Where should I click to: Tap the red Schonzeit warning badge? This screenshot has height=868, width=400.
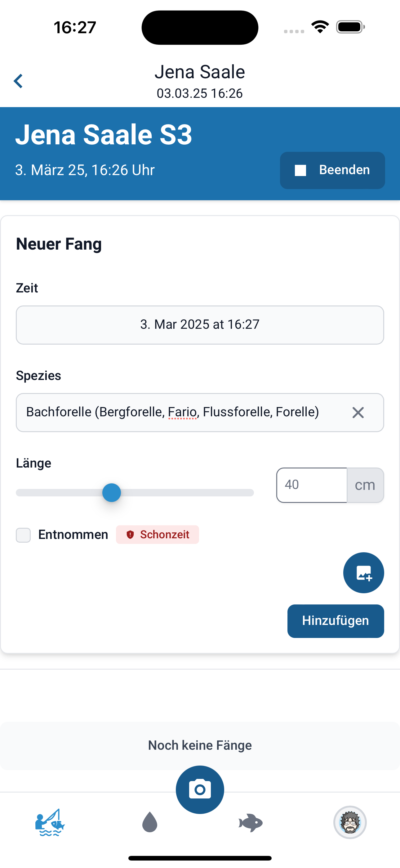(158, 534)
